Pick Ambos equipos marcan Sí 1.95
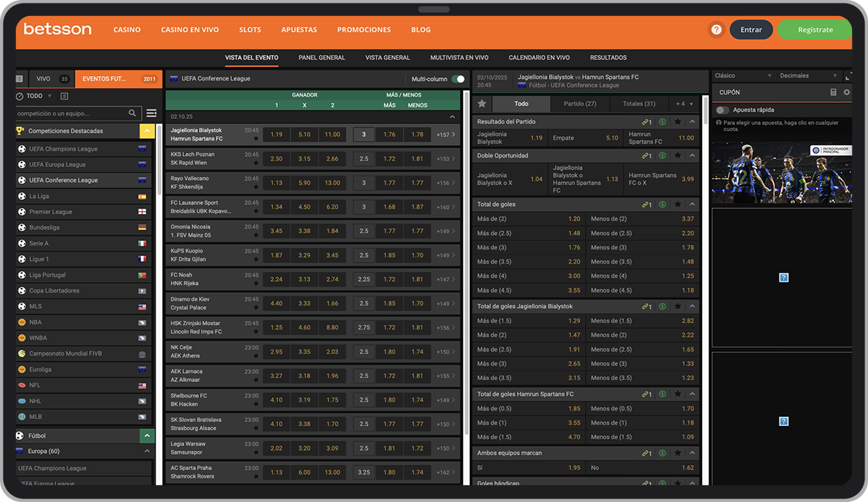The image size is (868, 502). tap(528, 468)
